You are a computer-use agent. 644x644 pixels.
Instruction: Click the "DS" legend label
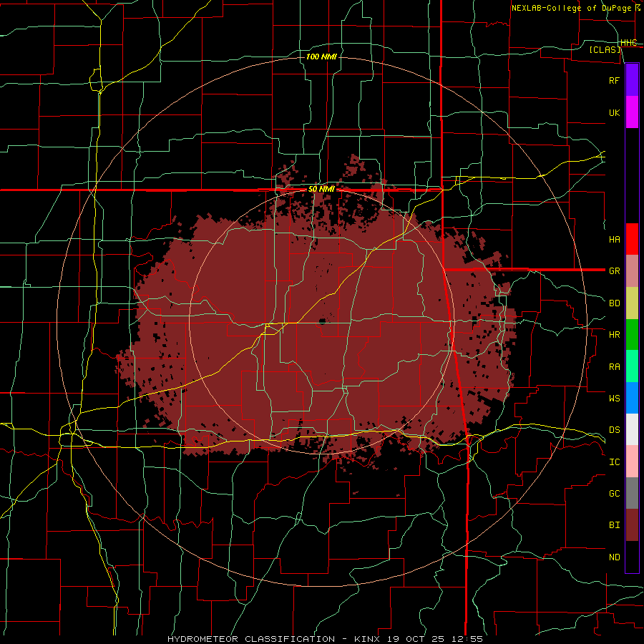tap(614, 429)
